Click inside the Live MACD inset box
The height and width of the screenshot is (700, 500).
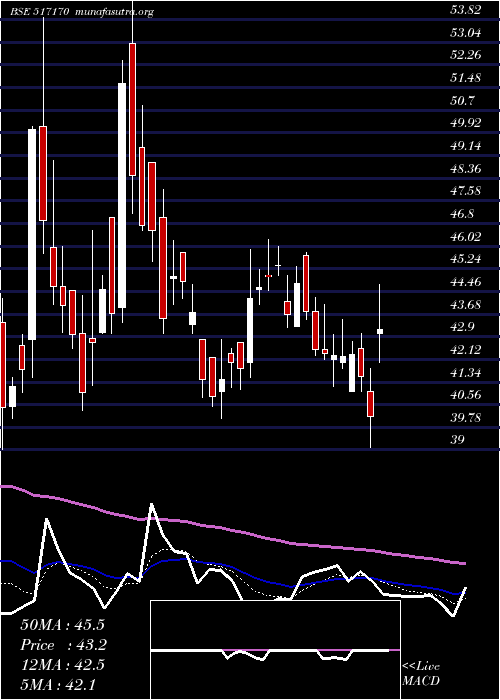coord(275,650)
